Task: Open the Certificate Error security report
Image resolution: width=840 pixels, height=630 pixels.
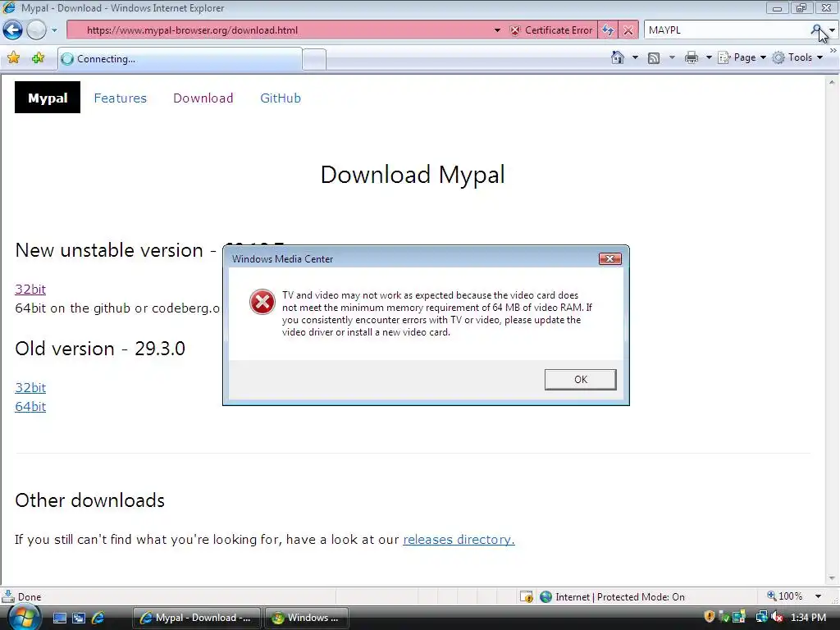Action: click(552, 30)
